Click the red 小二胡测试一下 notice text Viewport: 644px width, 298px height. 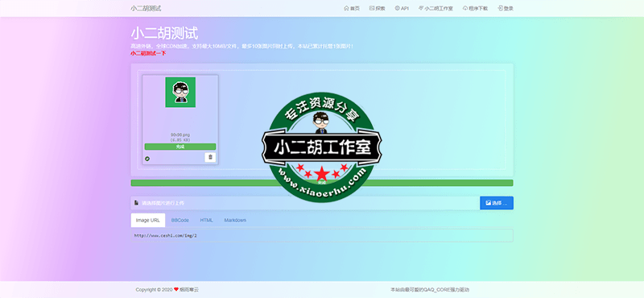148,53
